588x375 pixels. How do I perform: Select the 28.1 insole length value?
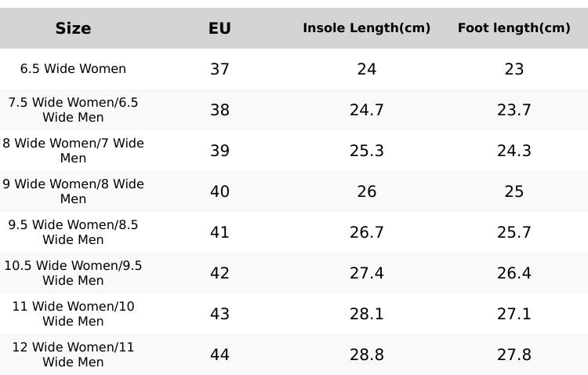pyautogui.click(x=366, y=314)
